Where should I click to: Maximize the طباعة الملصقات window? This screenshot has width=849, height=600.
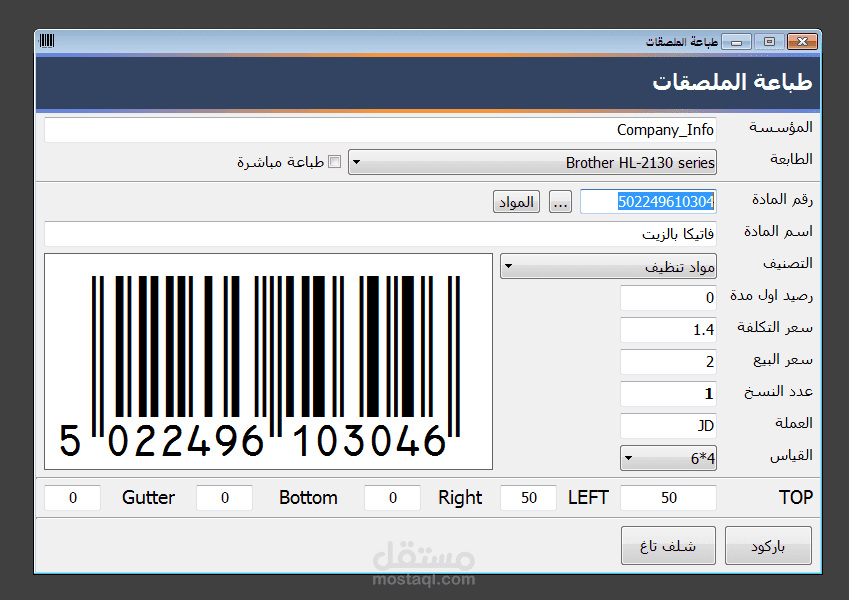tap(769, 42)
